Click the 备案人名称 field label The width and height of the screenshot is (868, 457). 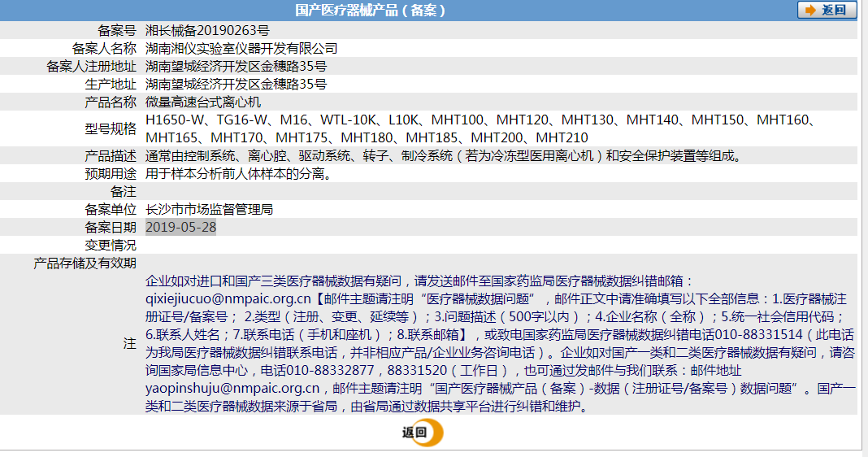[104, 48]
